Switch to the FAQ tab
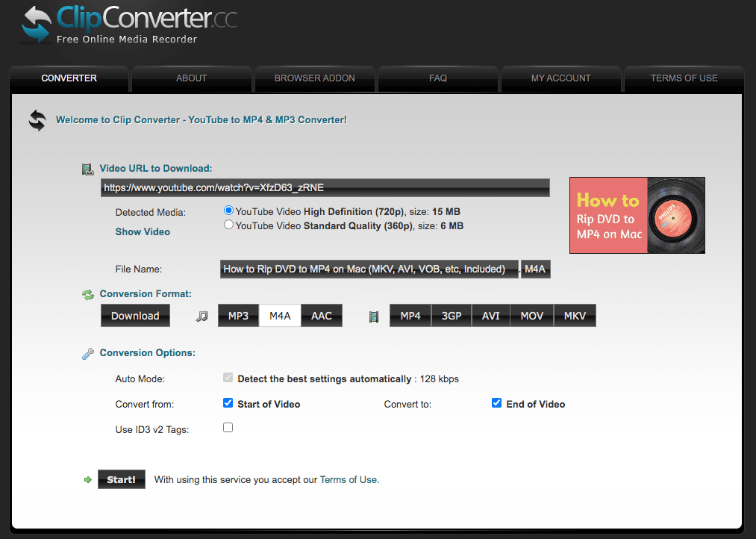 click(x=437, y=78)
